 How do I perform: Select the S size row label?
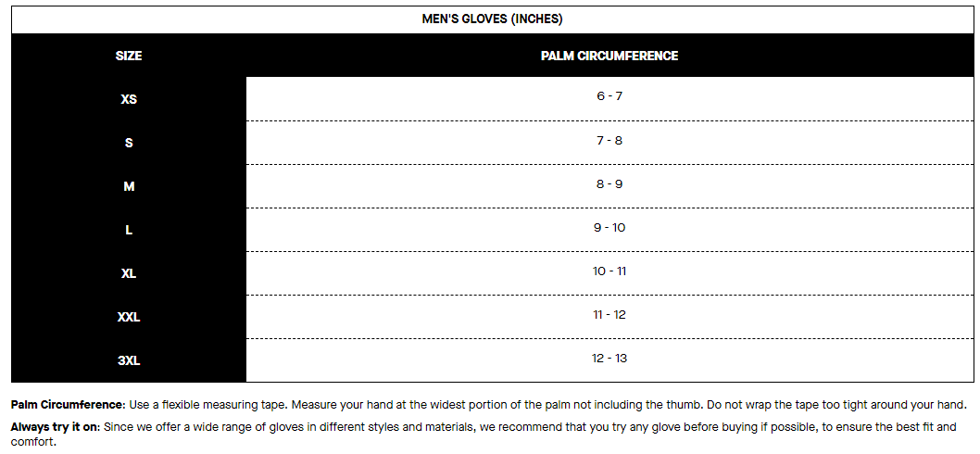click(129, 143)
